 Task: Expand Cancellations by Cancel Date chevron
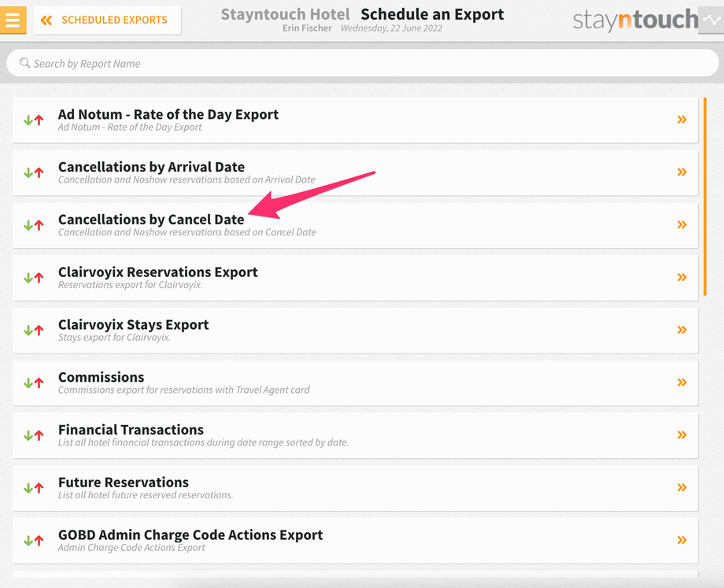tap(682, 225)
